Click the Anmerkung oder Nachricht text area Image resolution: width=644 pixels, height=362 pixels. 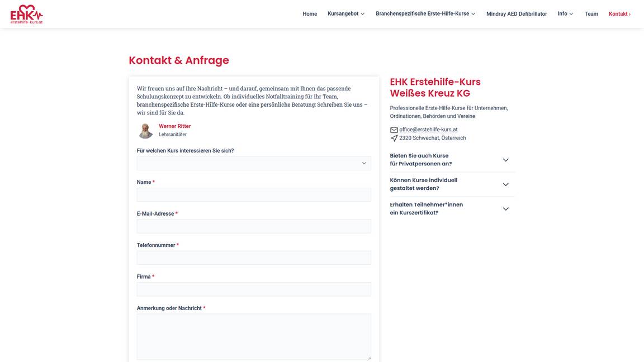click(x=253, y=336)
